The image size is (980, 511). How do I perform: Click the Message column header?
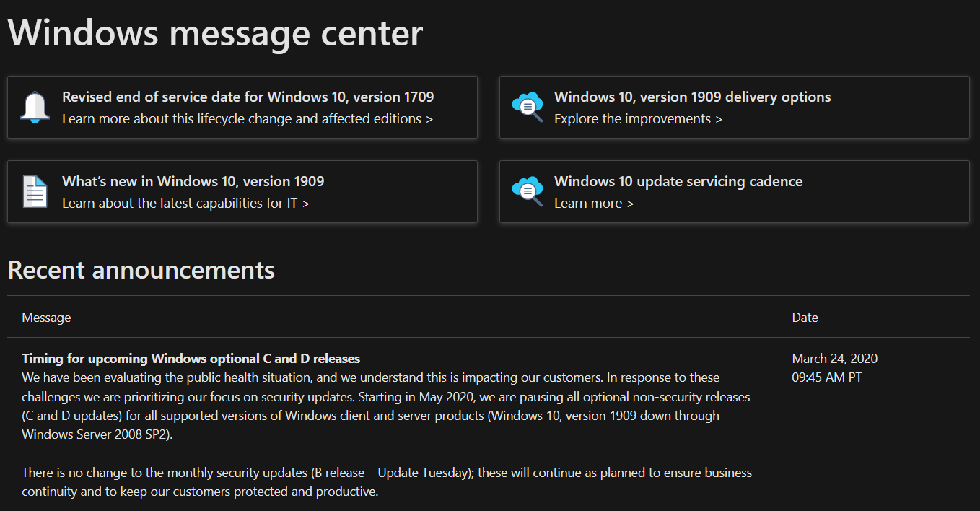(46, 317)
